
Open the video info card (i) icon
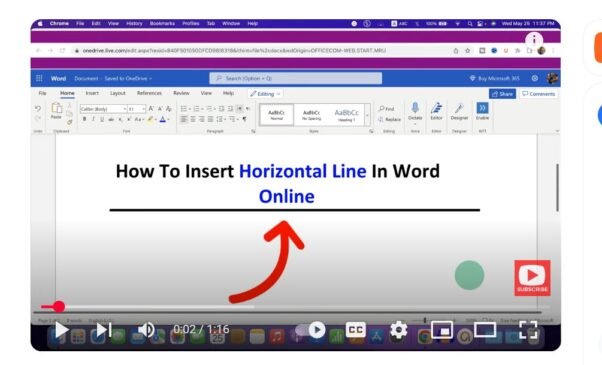pyautogui.click(x=534, y=40)
